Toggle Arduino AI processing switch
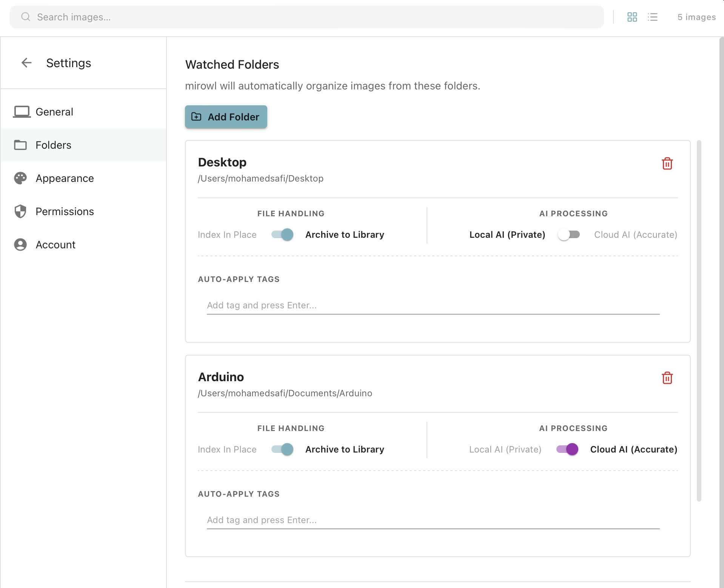Image resolution: width=724 pixels, height=588 pixels. click(x=567, y=449)
